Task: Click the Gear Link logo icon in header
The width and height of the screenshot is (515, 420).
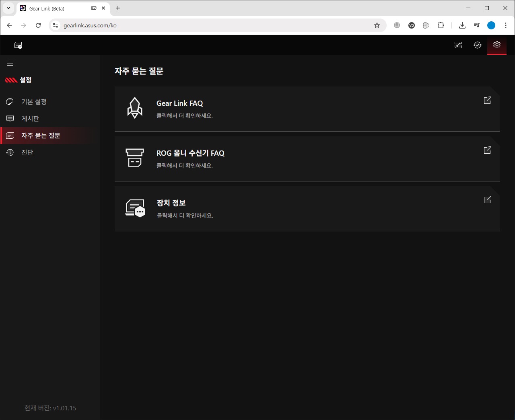Action: [18, 45]
